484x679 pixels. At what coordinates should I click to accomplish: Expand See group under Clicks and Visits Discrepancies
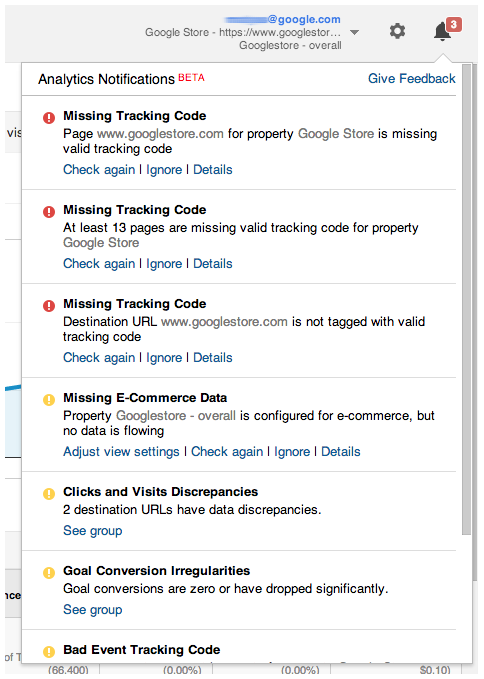click(93, 531)
